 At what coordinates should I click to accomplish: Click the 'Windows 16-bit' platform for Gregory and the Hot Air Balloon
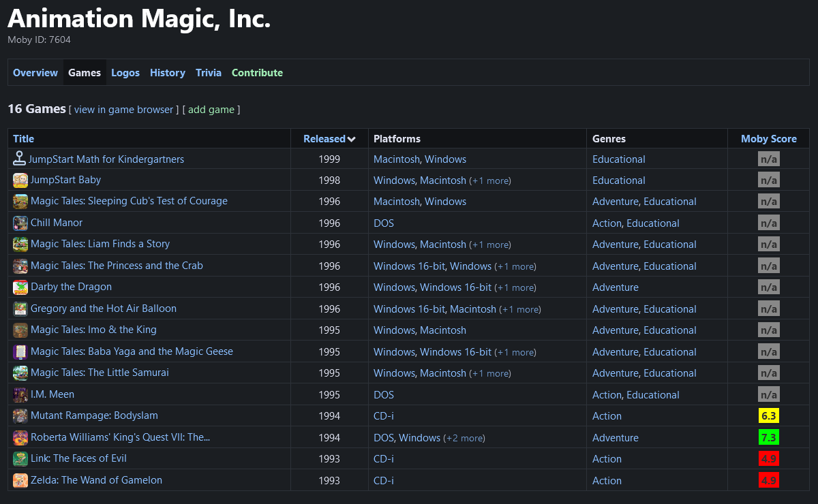tap(410, 309)
